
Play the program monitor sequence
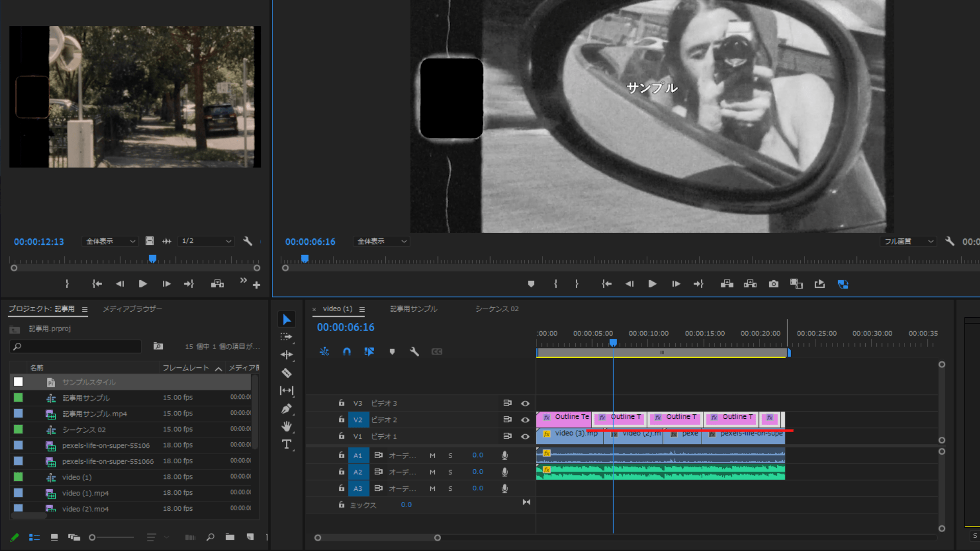tap(652, 284)
